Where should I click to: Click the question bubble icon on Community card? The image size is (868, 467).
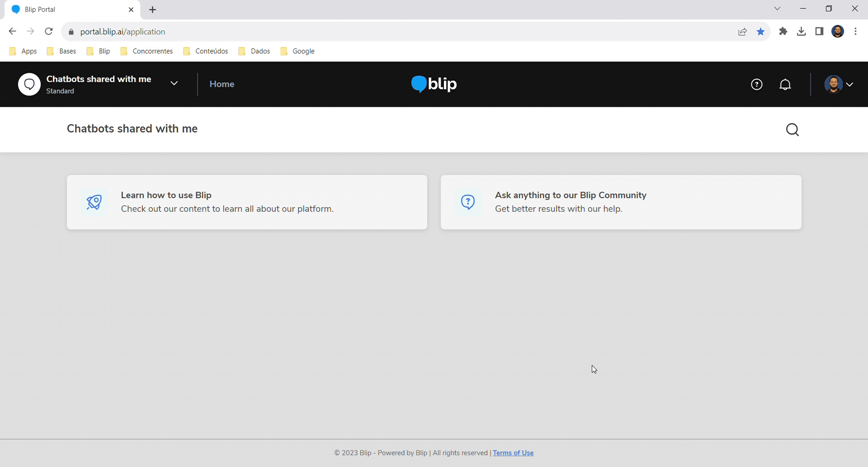468,202
